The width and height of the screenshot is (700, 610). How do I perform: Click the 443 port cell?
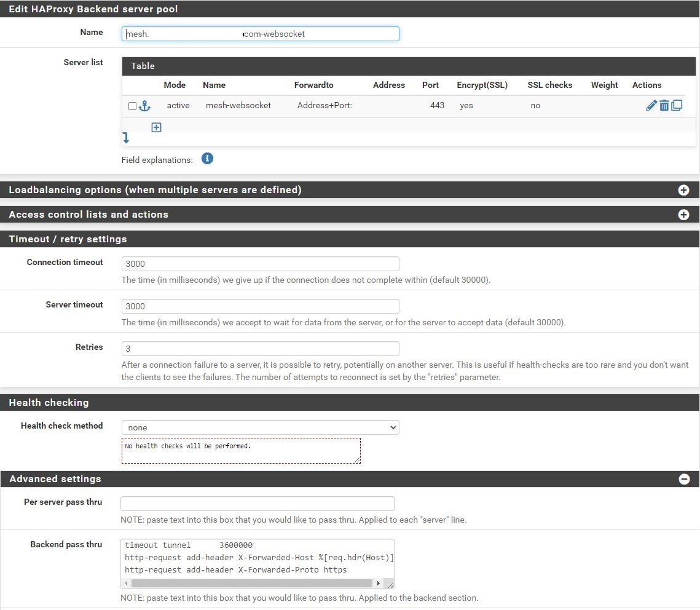click(x=436, y=105)
